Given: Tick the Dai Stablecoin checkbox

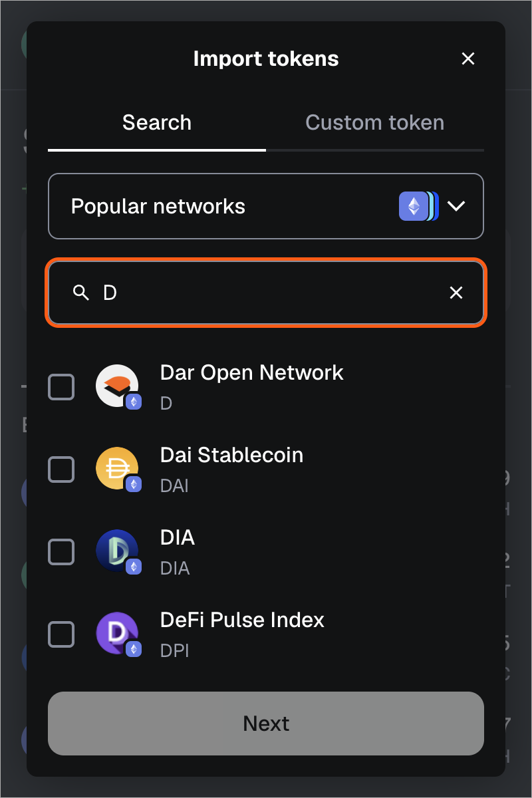Looking at the screenshot, I should 61,469.
